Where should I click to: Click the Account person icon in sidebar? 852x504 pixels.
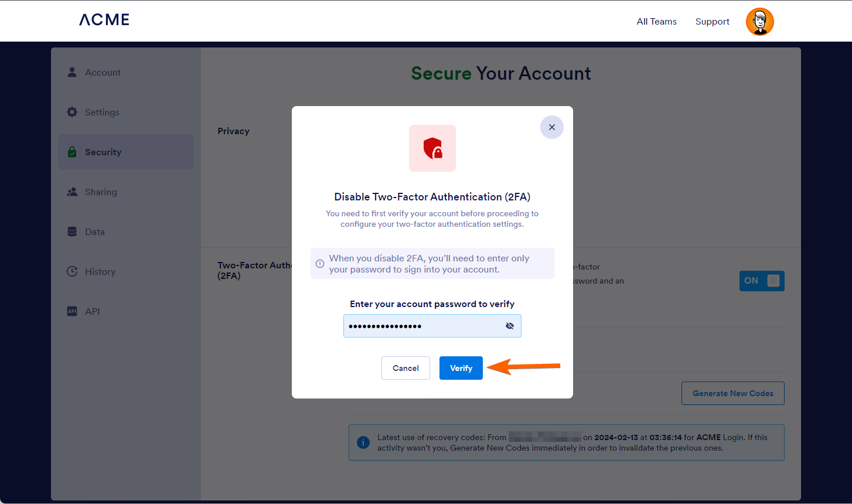point(72,72)
